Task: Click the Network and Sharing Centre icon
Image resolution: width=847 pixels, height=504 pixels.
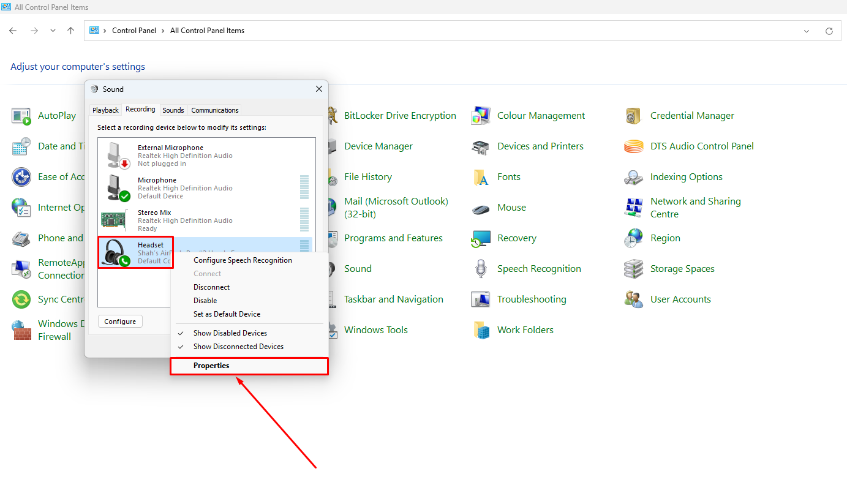Action: click(x=634, y=208)
